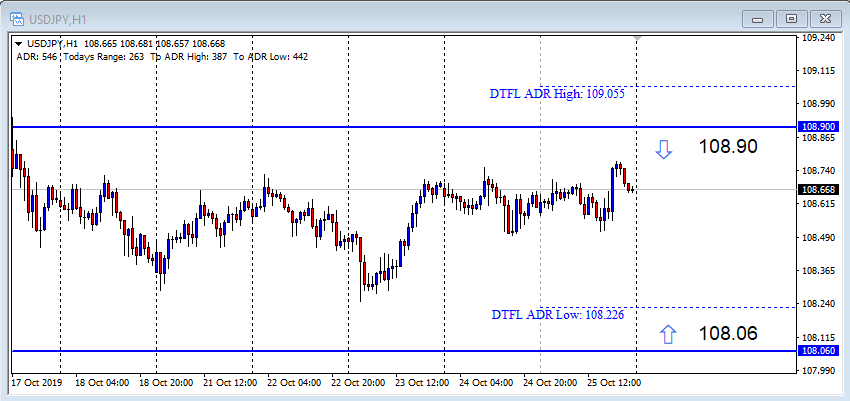Screen dimensions: 850x401
Task: Click the OHLC values 108.665 108.681 108.657 108.668
Action: click(x=154, y=44)
